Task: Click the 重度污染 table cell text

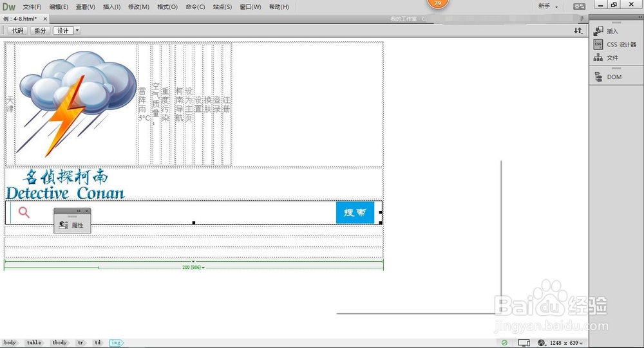Action: (x=165, y=104)
